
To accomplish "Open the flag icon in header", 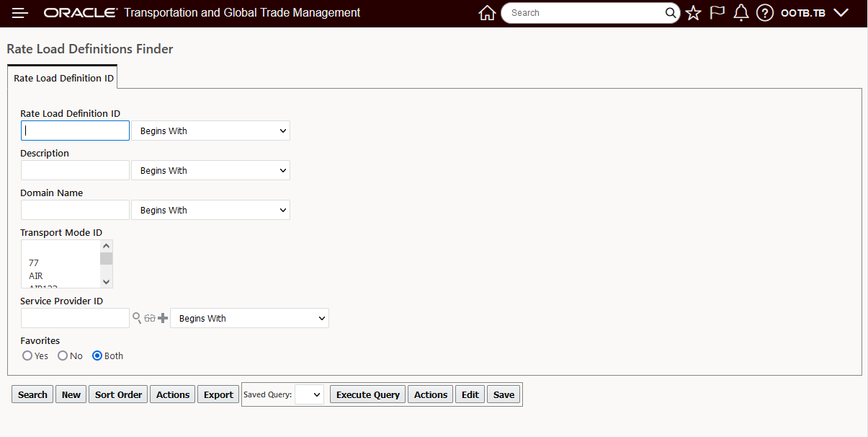I will coord(717,13).
